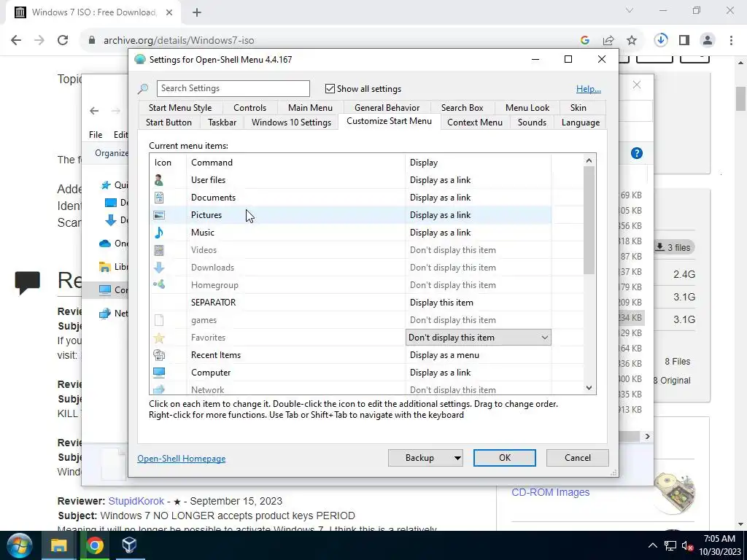Click the Favorites star icon

[158, 338]
